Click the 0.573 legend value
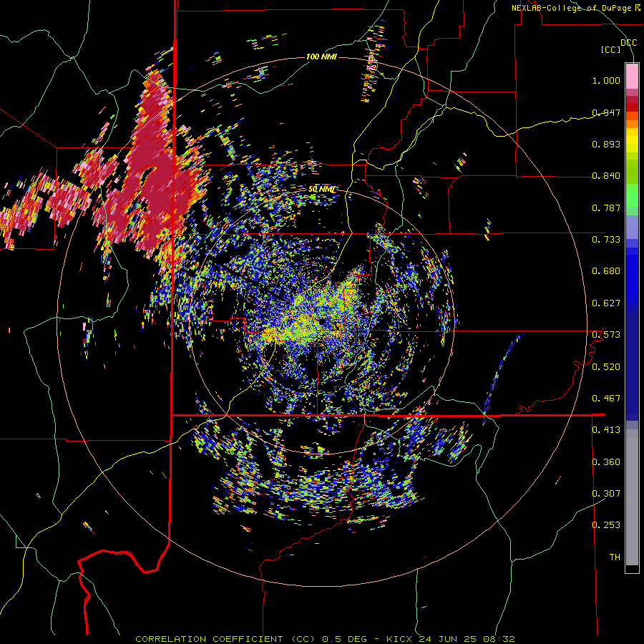Viewport: 644px width, 644px height. 606,335
